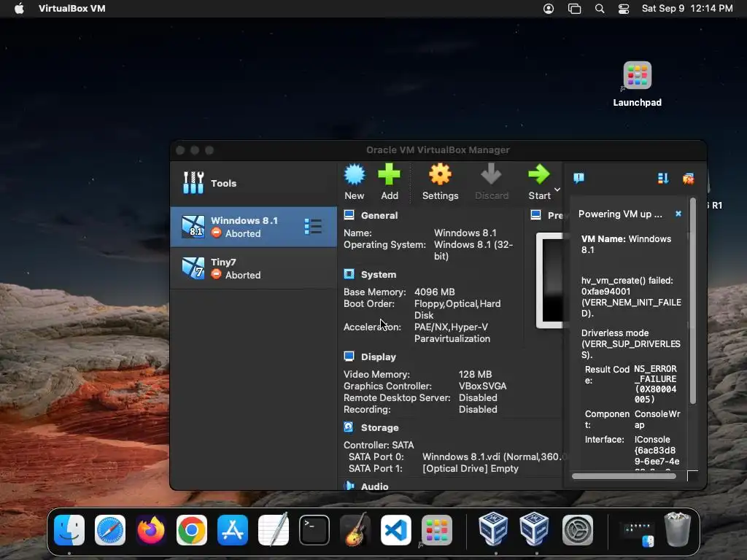The height and width of the screenshot is (560, 747).
Task: Click the Optical Drive Empty entry
Action: coord(471,469)
